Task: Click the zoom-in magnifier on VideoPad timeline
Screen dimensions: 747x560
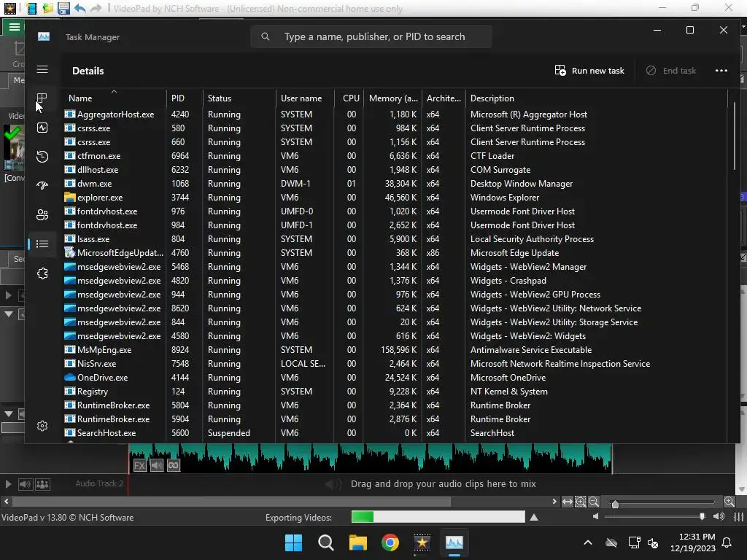Action: (x=580, y=502)
